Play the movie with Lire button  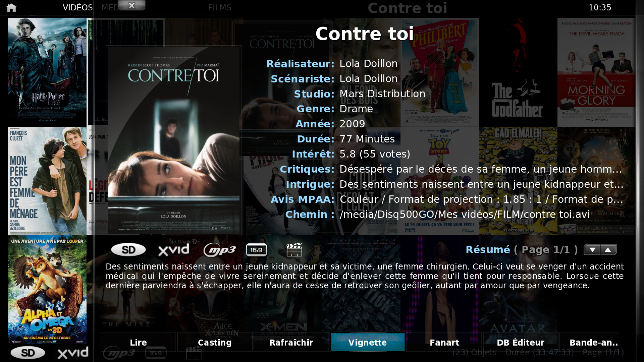[138, 342]
